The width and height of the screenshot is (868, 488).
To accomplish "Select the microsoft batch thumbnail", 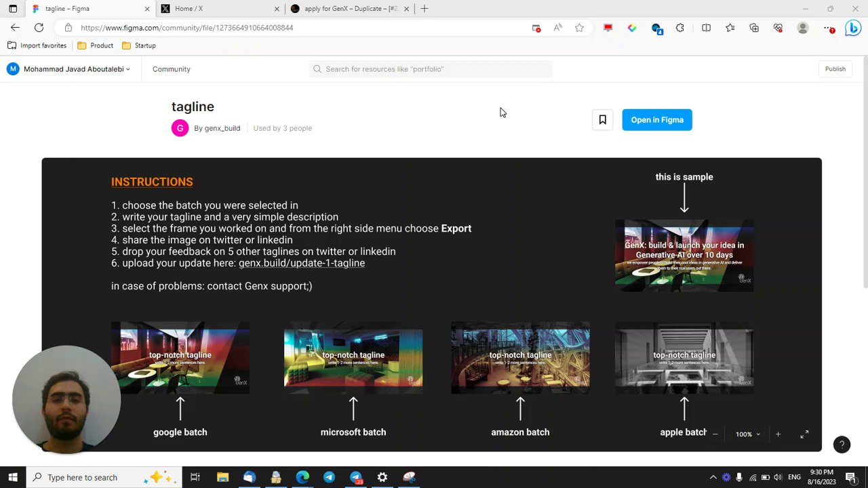I will click(x=353, y=357).
